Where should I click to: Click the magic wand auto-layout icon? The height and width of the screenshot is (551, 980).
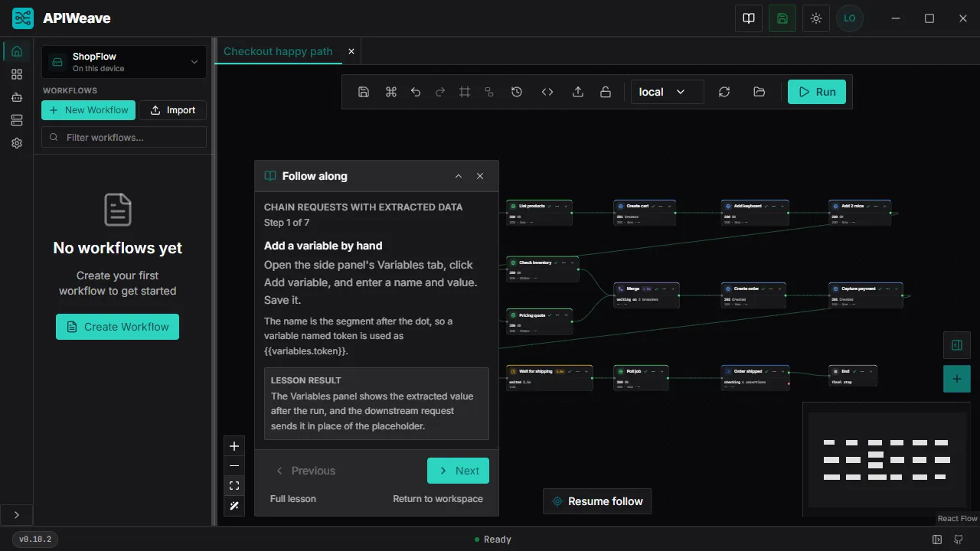tap(234, 506)
